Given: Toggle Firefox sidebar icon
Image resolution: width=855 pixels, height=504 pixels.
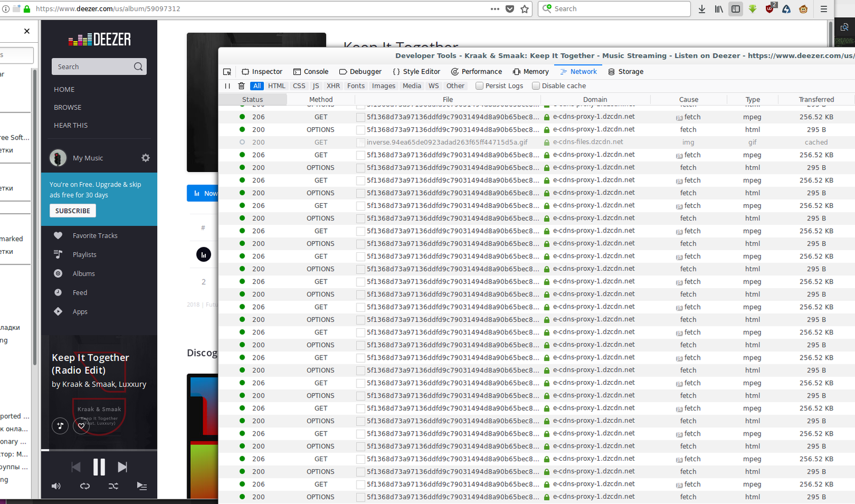Looking at the screenshot, I should pyautogui.click(x=736, y=9).
